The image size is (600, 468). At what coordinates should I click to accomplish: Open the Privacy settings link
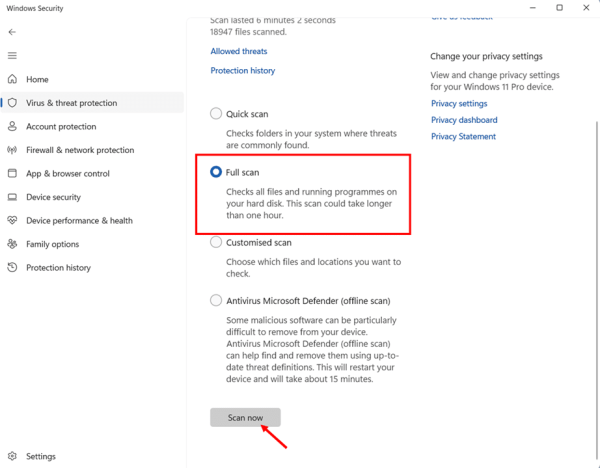coord(459,103)
